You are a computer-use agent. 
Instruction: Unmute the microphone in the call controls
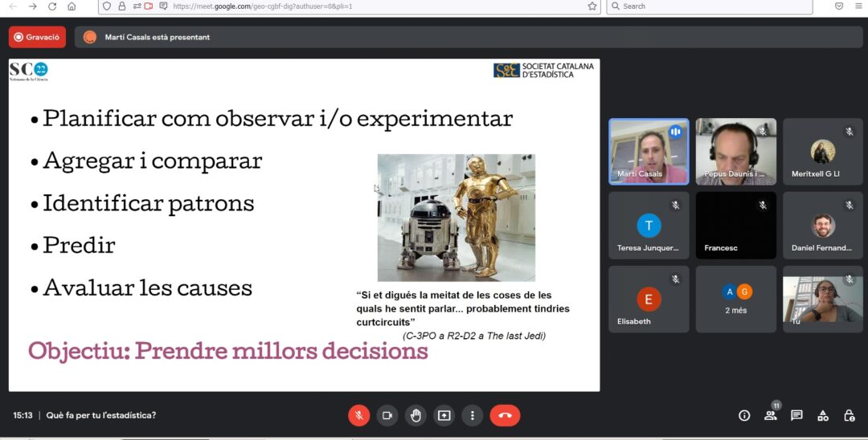click(358, 415)
